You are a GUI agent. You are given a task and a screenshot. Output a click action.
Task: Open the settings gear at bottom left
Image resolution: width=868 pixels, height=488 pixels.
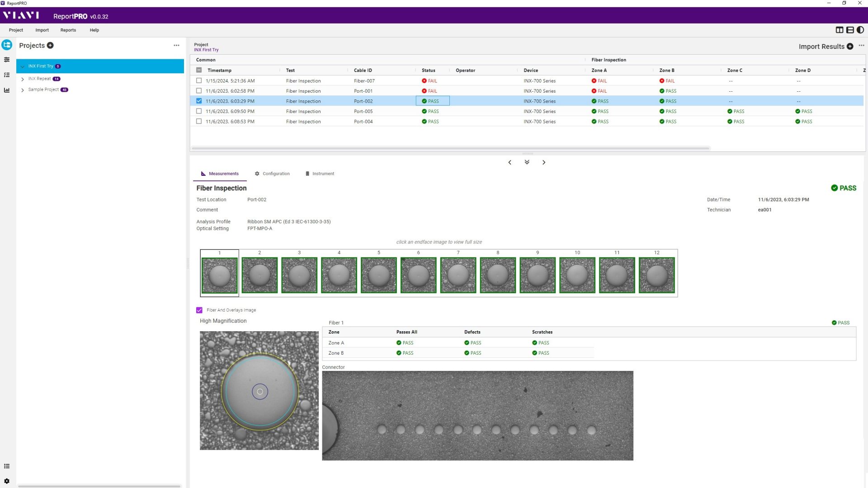(7, 481)
